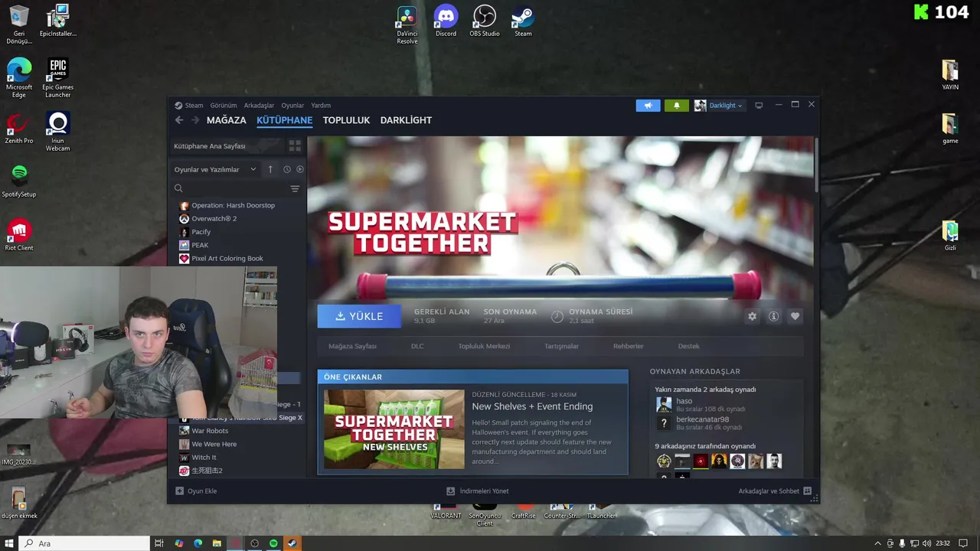Open game settings gear icon
Screen dimensions: 980x551
pyautogui.click(x=752, y=316)
